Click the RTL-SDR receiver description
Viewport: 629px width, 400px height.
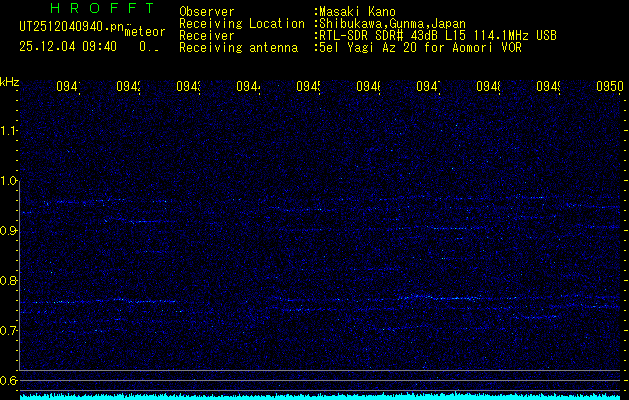tap(438, 35)
